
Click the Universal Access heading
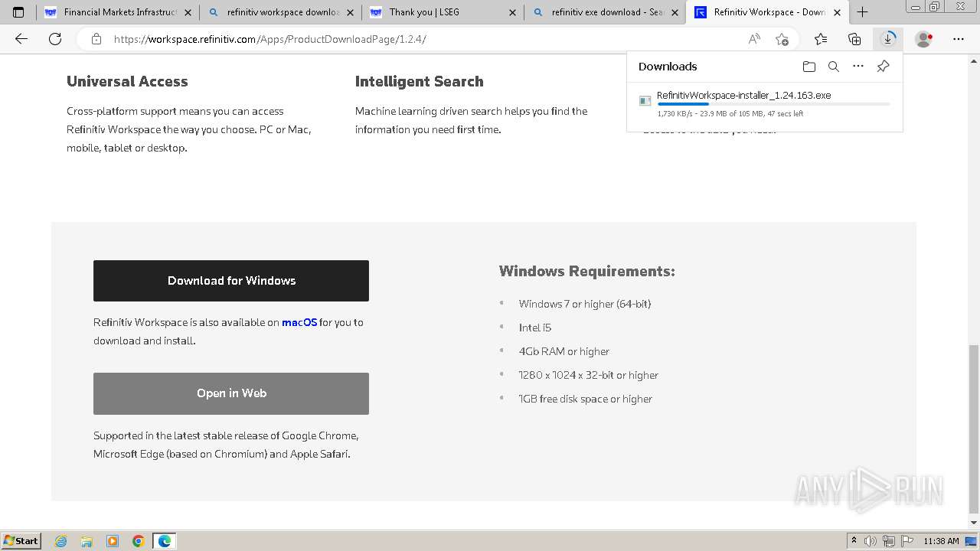[x=127, y=81]
